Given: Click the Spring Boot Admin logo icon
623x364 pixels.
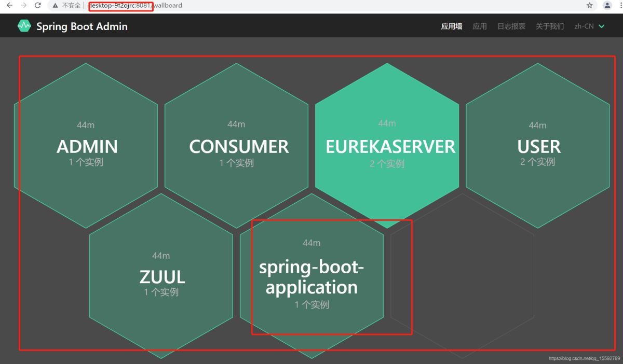Looking at the screenshot, I should click(x=24, y=25).
